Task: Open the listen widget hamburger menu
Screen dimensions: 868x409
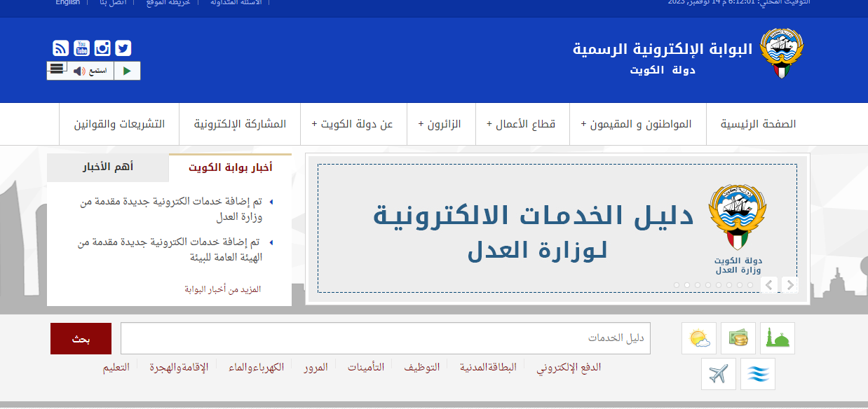Action: pos(57,69)
